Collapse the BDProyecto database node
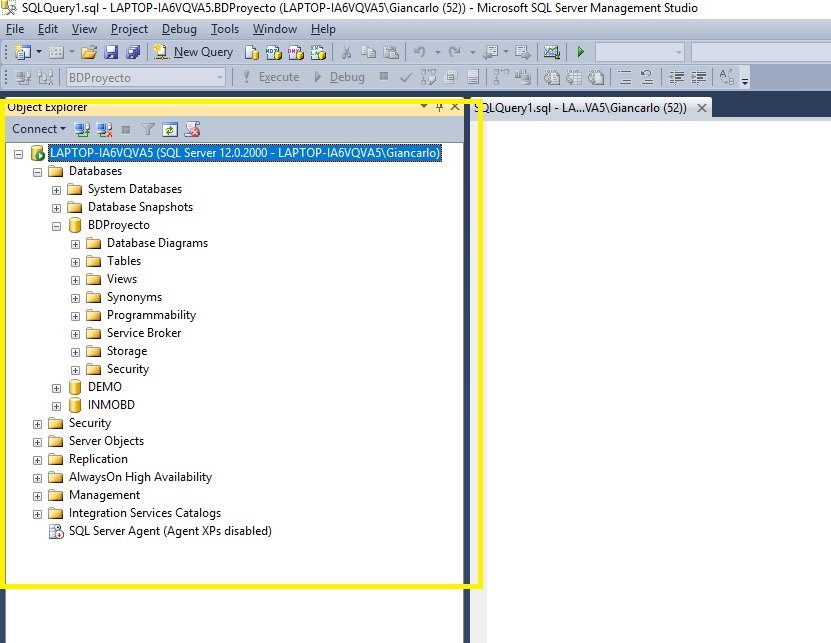Screen dimensions: 831x643 pos(57,226)
